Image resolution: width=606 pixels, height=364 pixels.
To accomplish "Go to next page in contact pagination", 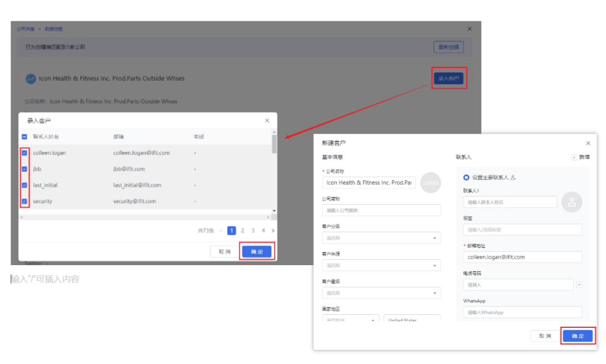I will [273, 231].
